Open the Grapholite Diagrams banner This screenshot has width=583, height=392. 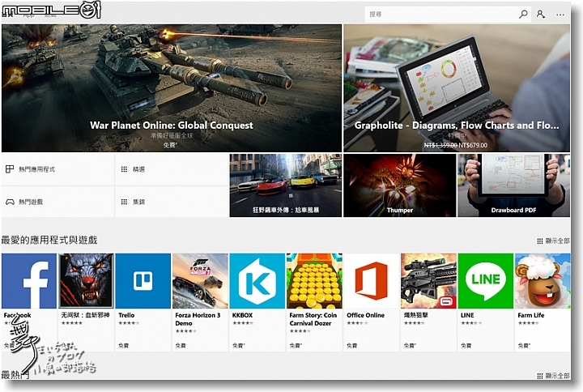457,88
